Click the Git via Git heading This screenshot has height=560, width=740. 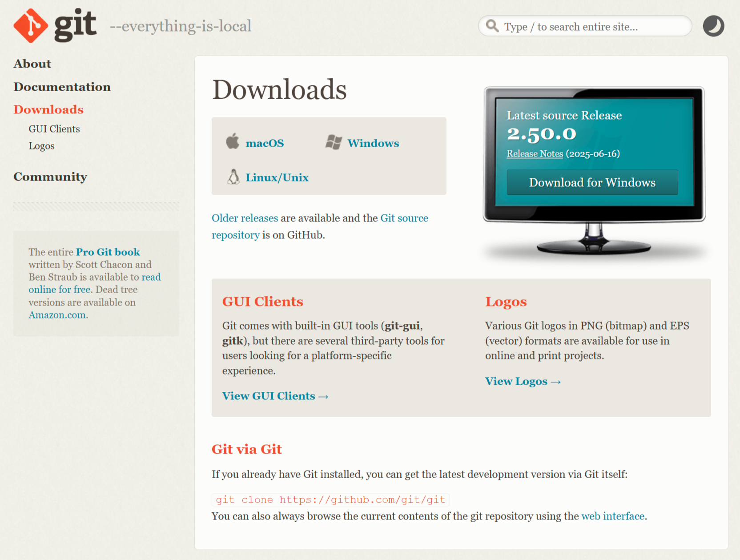coord(247,449)
